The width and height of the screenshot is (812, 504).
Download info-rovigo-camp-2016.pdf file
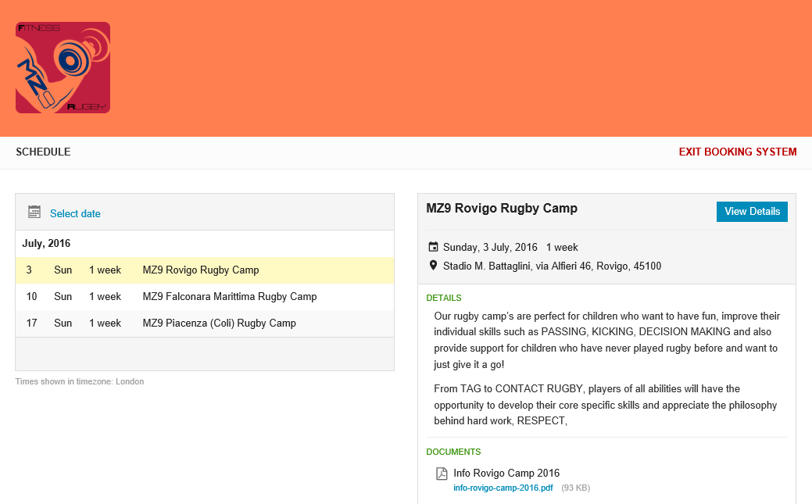[x=503, y=488]
